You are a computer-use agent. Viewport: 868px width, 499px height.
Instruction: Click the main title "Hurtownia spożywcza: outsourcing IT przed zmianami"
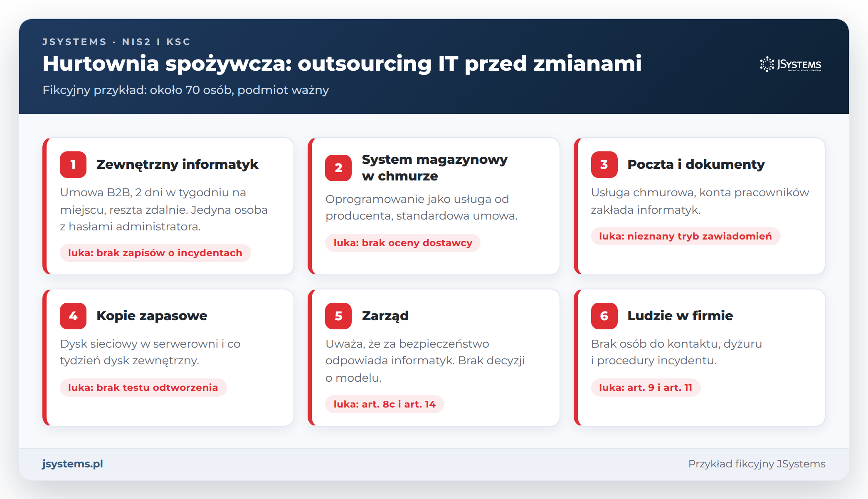coord(342,64)
